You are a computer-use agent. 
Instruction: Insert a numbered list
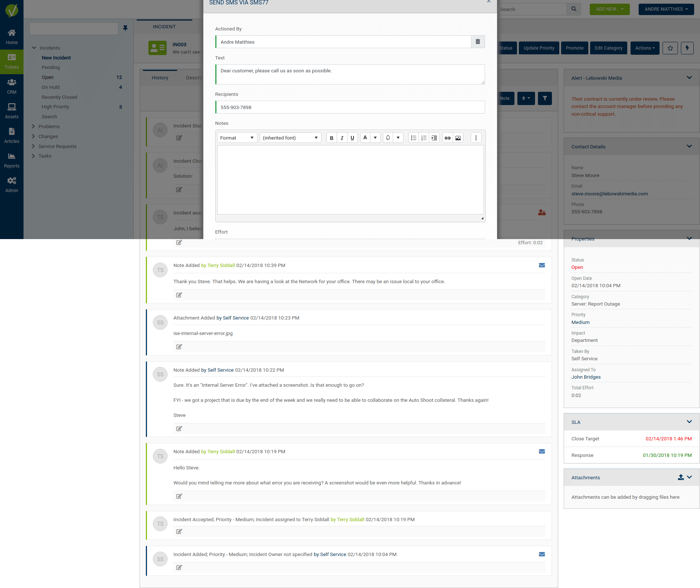(x=424, y=138)
